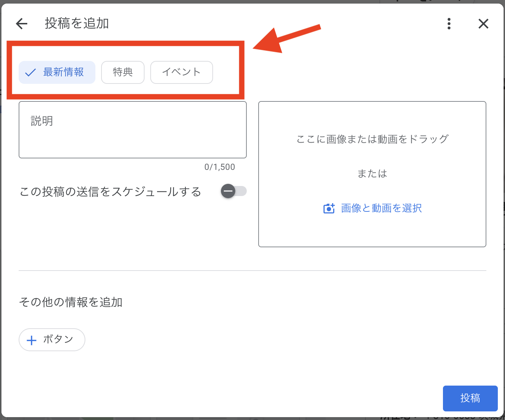Click the 画像と動画を選択 link

(x=381, y=208)
